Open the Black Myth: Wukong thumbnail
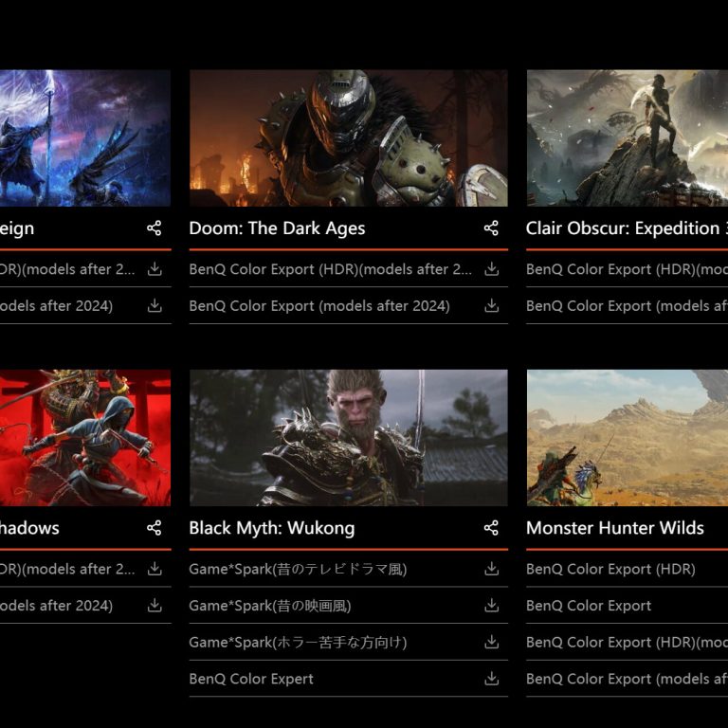 pyautogui.click(x=348, y=438)
